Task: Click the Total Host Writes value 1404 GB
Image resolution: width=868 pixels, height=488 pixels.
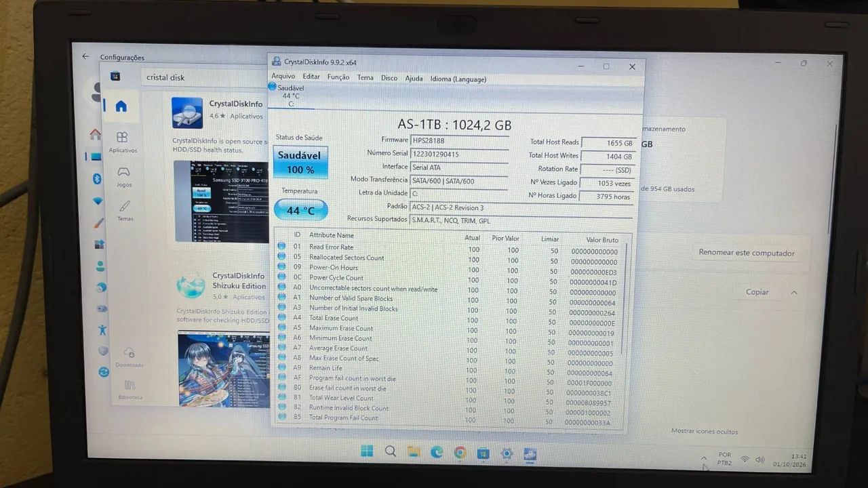Action: pyautogui.click(x=608, y=157)
